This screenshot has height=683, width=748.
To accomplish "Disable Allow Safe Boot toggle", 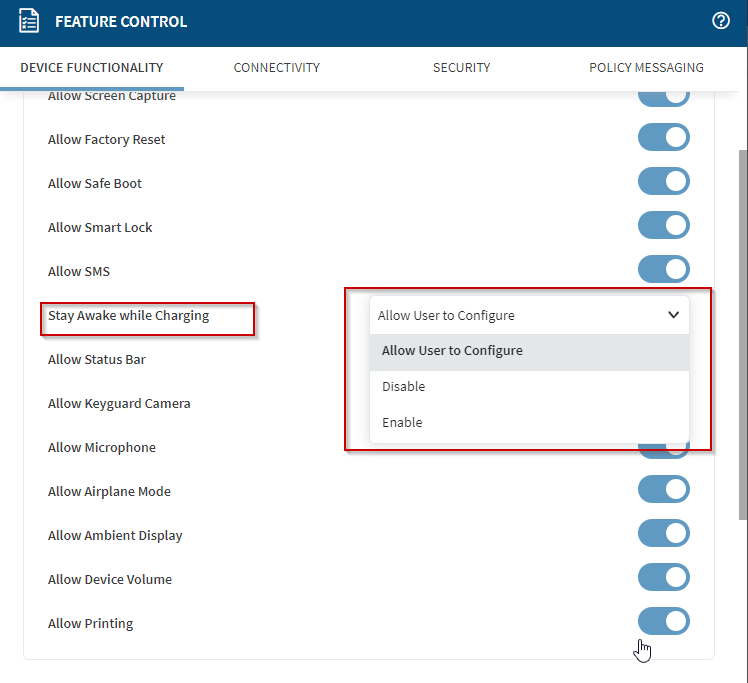I will point(664,182).
